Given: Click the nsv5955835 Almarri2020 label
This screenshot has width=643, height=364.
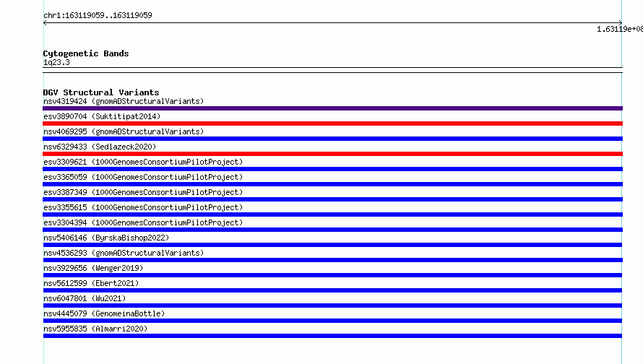Looking at the screenshot, I should point(95,329).
